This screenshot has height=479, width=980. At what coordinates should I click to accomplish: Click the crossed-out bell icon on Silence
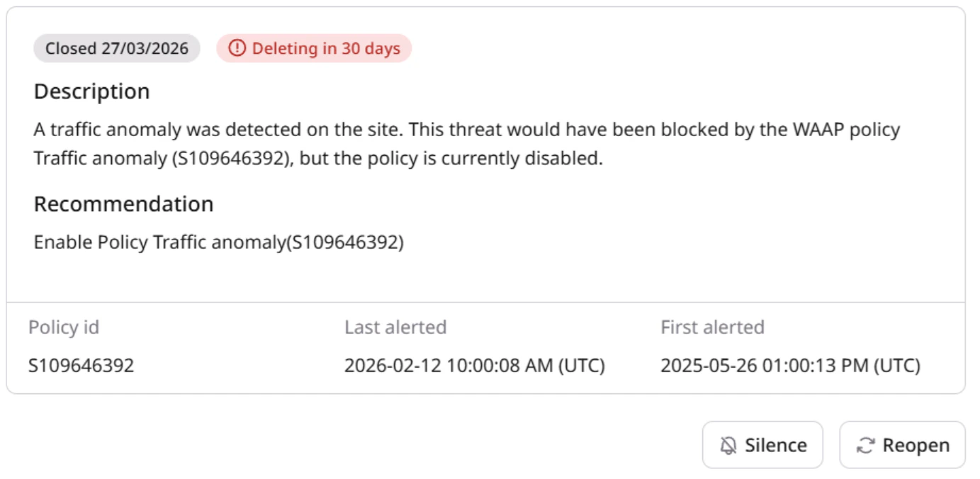pyautogui.click(x=728, y=446)
